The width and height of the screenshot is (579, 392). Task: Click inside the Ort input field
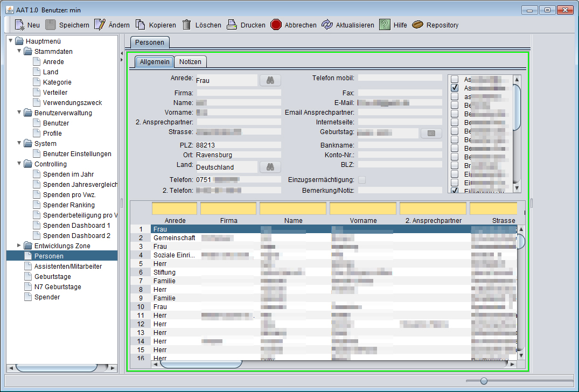[x=237, y=156]
